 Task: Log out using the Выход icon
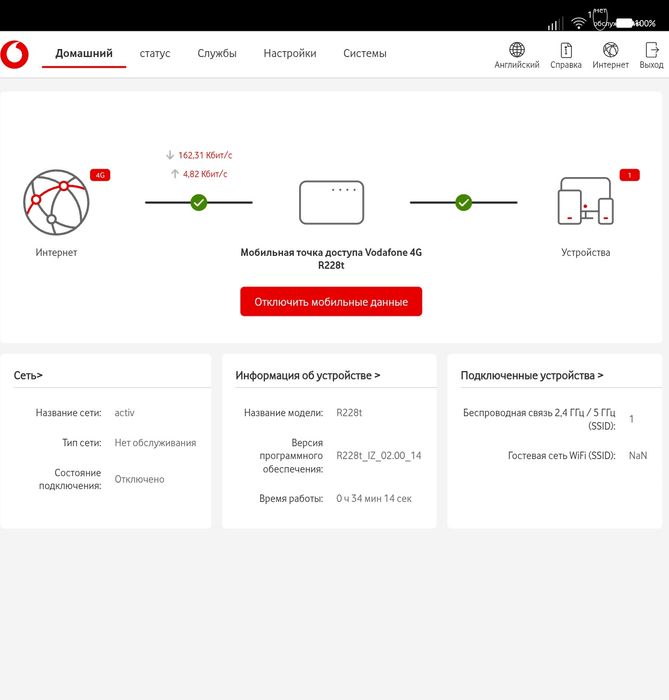click(652, 50)
